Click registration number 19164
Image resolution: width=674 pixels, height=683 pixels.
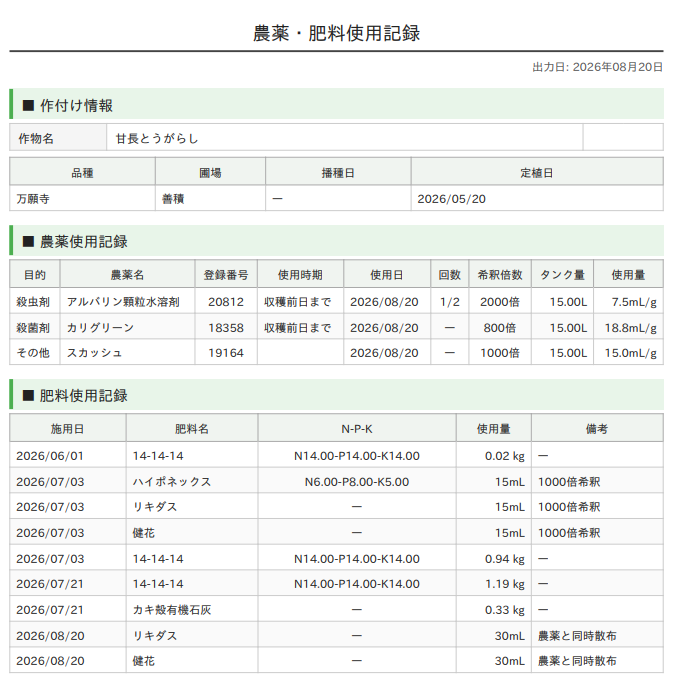pyautogui.click(x=226, y=353)
